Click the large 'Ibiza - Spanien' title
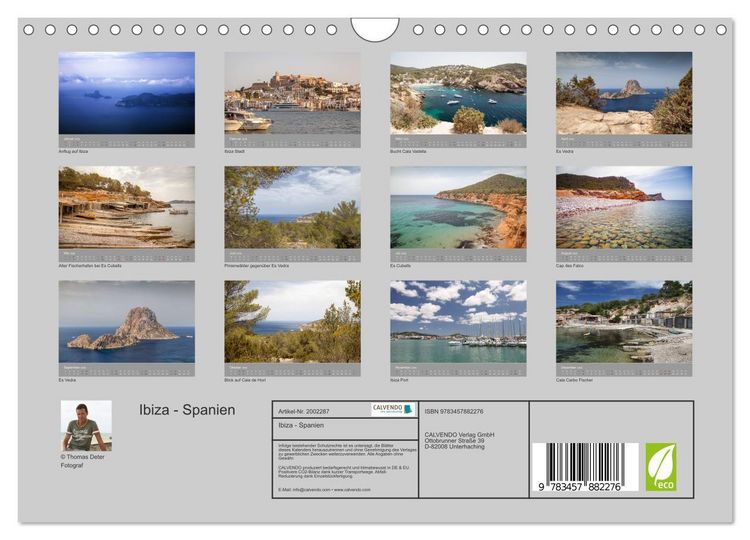 point(187,410)
